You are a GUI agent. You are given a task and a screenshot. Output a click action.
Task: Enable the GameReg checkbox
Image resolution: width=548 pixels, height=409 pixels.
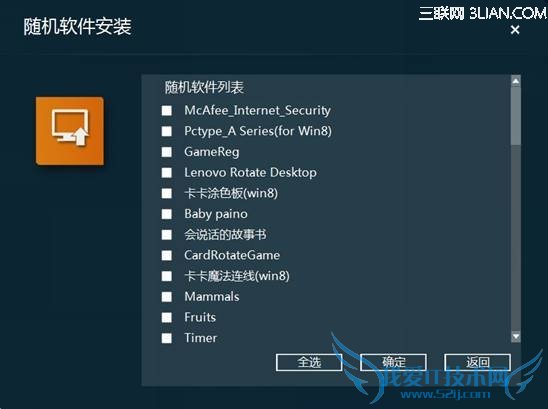(x=167, y=152)
